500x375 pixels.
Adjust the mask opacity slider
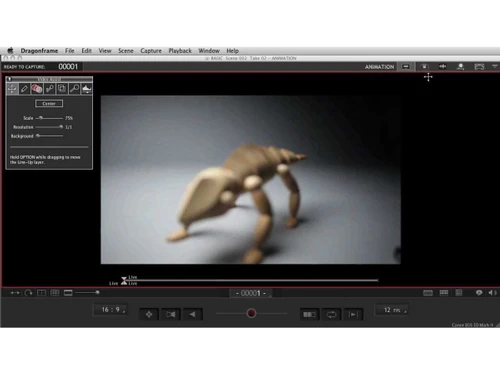[87, 293]
